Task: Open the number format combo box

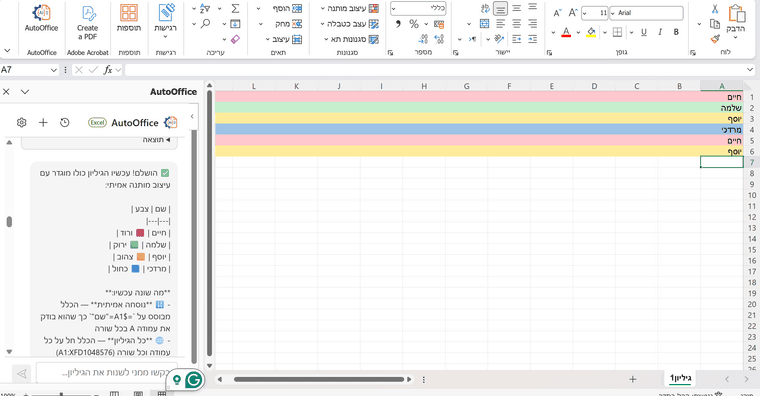Action: click(418, 8)
